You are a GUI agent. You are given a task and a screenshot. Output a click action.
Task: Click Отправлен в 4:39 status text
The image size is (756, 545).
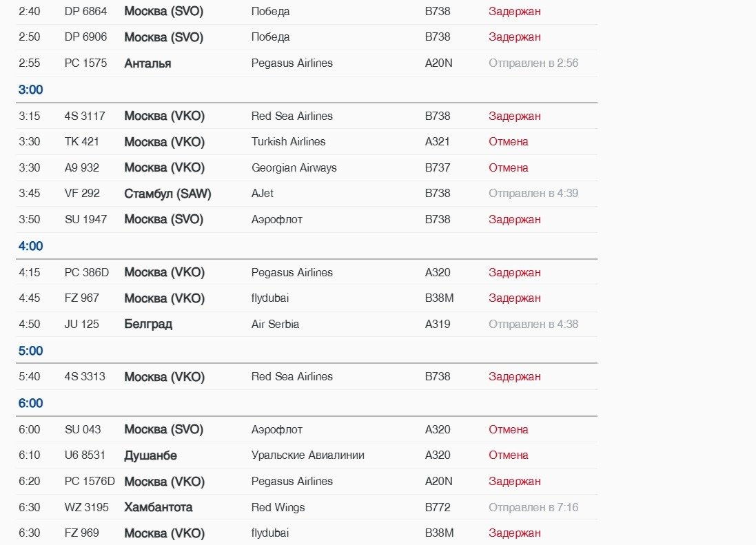pyautogui.click(x=533, y=194)
